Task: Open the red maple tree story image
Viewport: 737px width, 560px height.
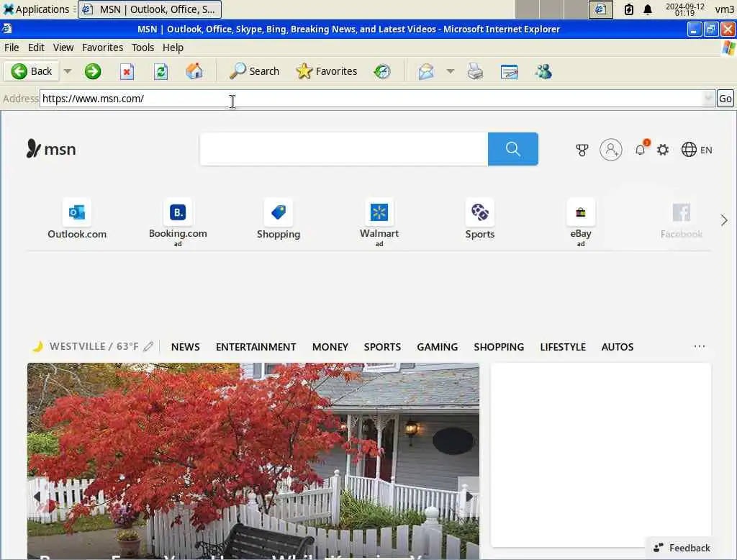Action: click(x=253, y=461)
